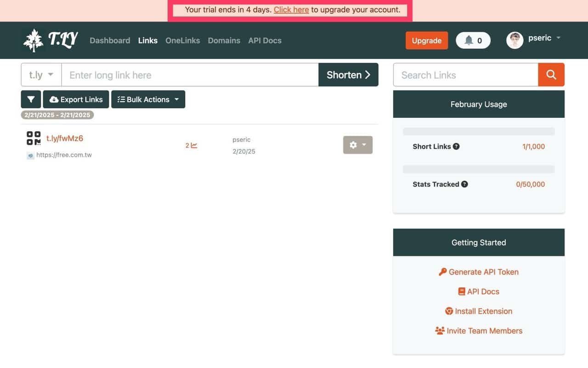Open API Docs in Getting Started panel
The width and height of the screenshot is (588, 368).
pos(479,292)
